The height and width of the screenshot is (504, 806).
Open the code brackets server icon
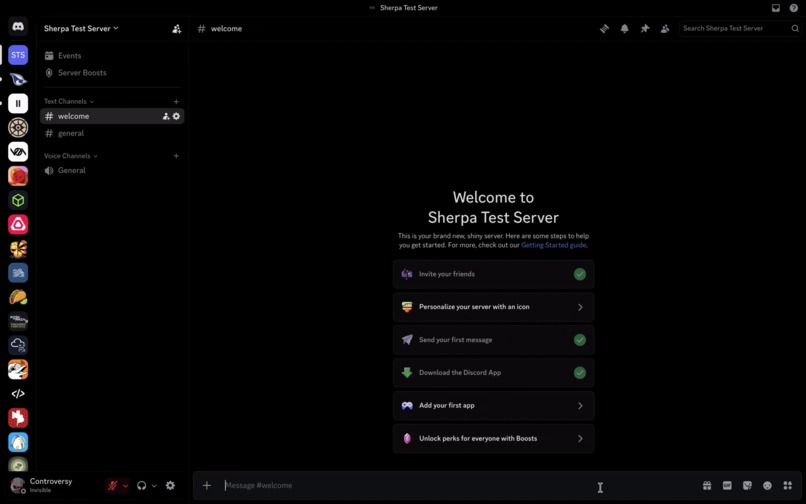(x=18, y=394)
